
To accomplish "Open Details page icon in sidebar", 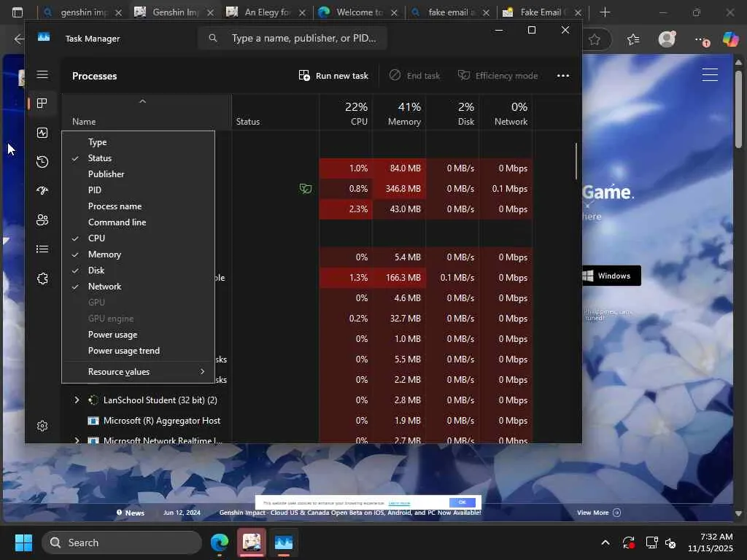I will coord(42,249).
